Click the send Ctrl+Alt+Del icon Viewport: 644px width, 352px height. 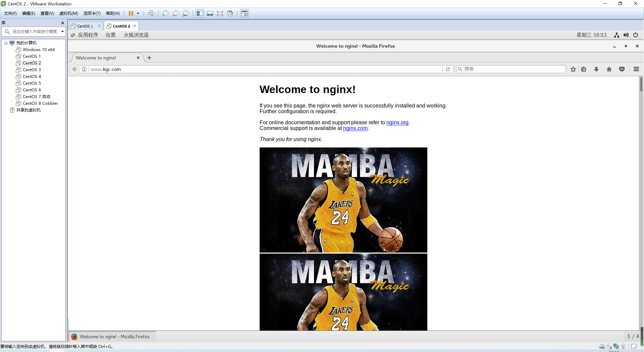click(151, 13)
